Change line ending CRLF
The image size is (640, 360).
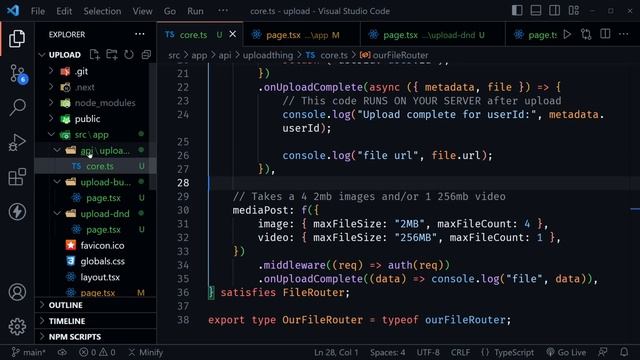tap(460, 352)
